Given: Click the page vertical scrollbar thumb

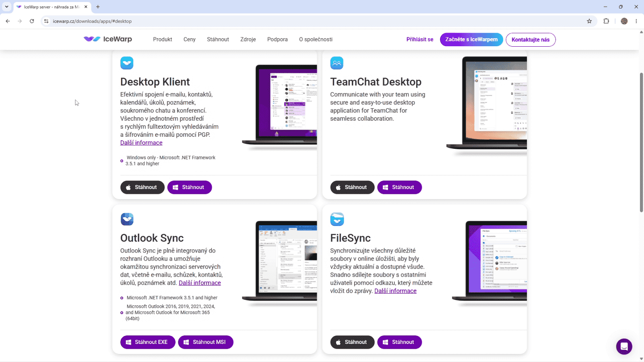Looking at the screenshot, I should pos(641,142).
